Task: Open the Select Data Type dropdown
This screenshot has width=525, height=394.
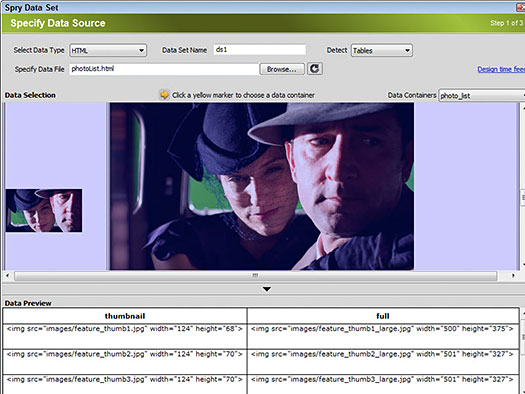Action: pyautogui.click(x=108, y=51)
